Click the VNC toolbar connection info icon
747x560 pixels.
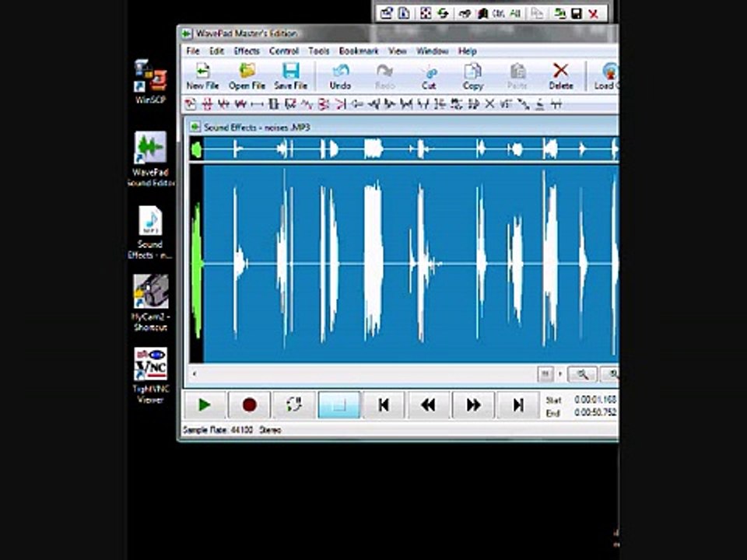point(404,13)
